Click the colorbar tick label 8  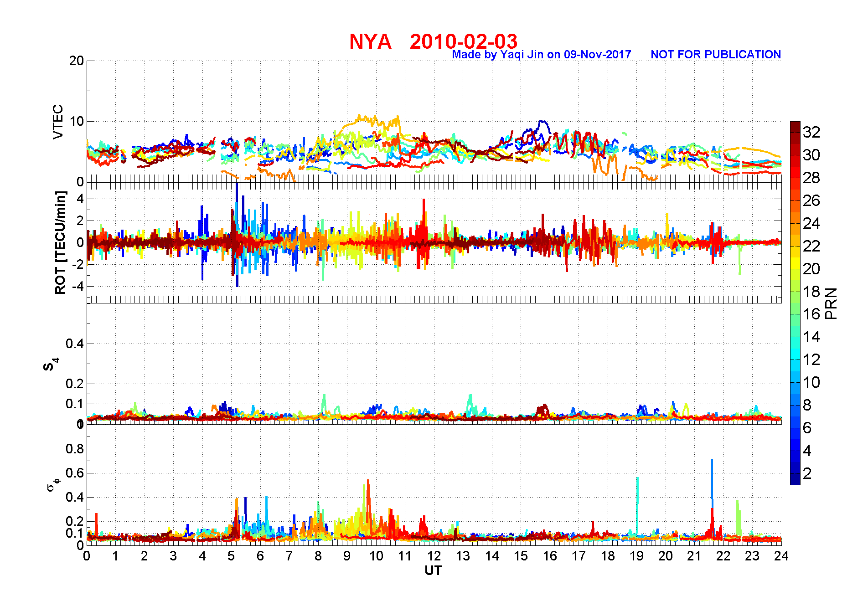(x=807, y=405)
